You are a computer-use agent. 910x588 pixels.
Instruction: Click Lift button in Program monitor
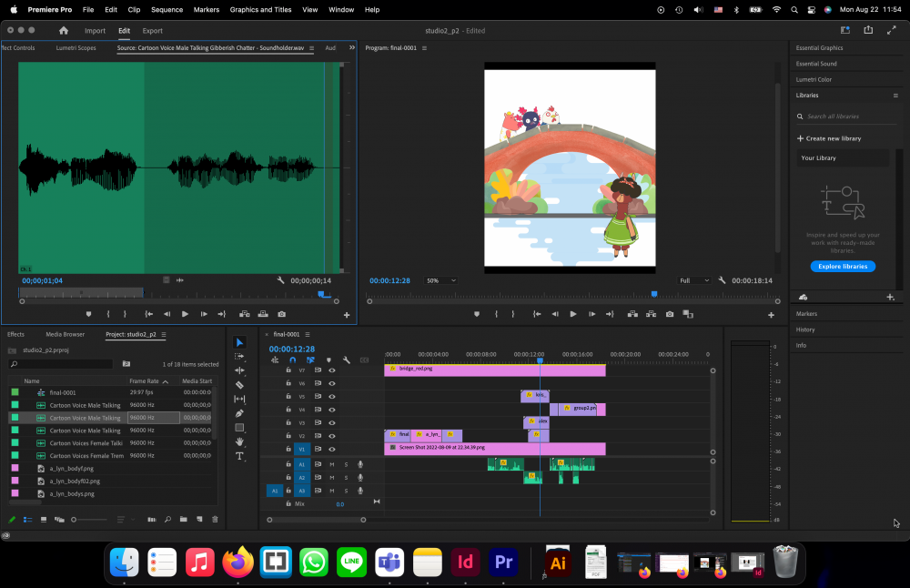tap(632, 314)
